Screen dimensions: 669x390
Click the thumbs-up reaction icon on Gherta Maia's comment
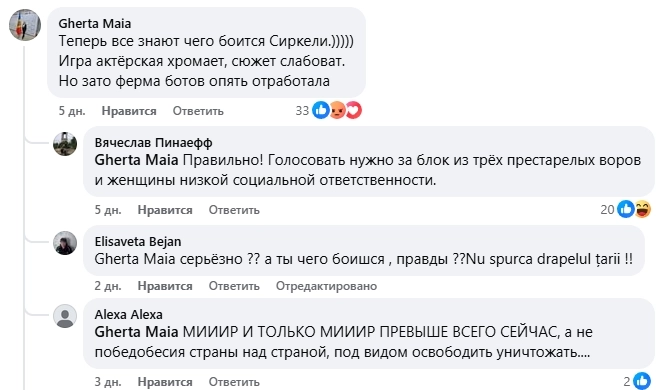320,111
